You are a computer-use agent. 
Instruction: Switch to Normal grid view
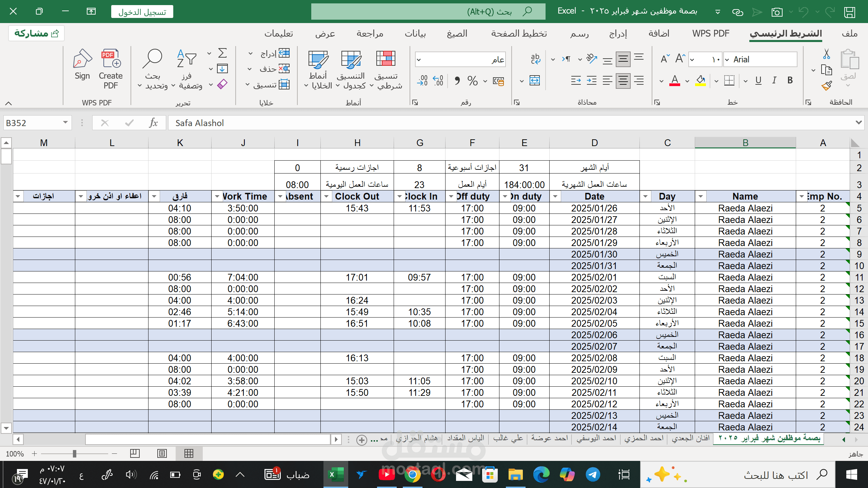189,453
